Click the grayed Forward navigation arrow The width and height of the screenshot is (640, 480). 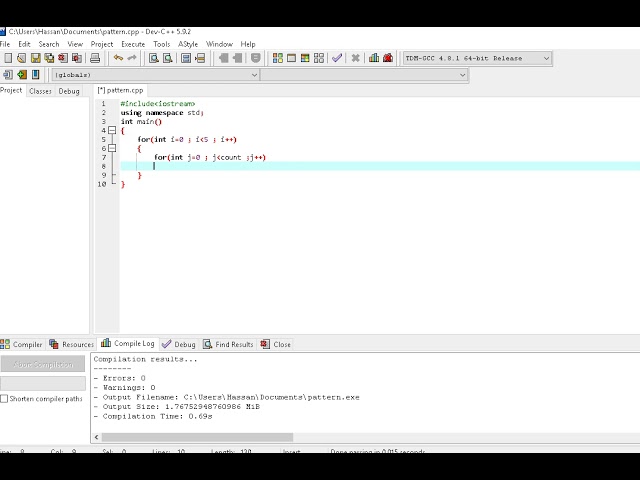237,58
